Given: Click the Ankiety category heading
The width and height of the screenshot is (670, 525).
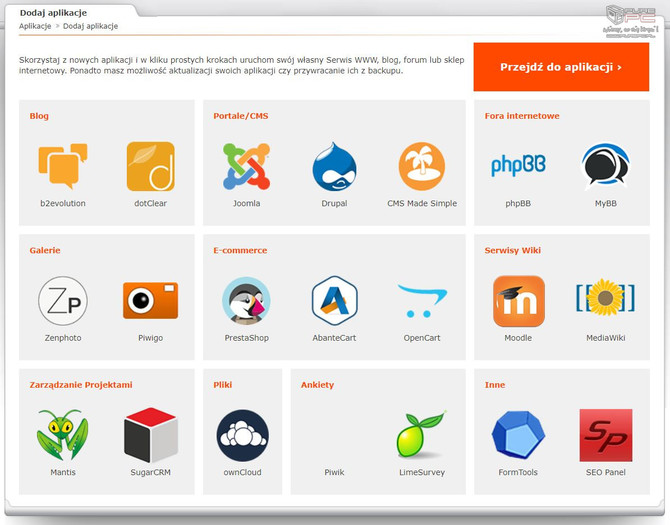Looking at the screenshot, I should [317, 385].
